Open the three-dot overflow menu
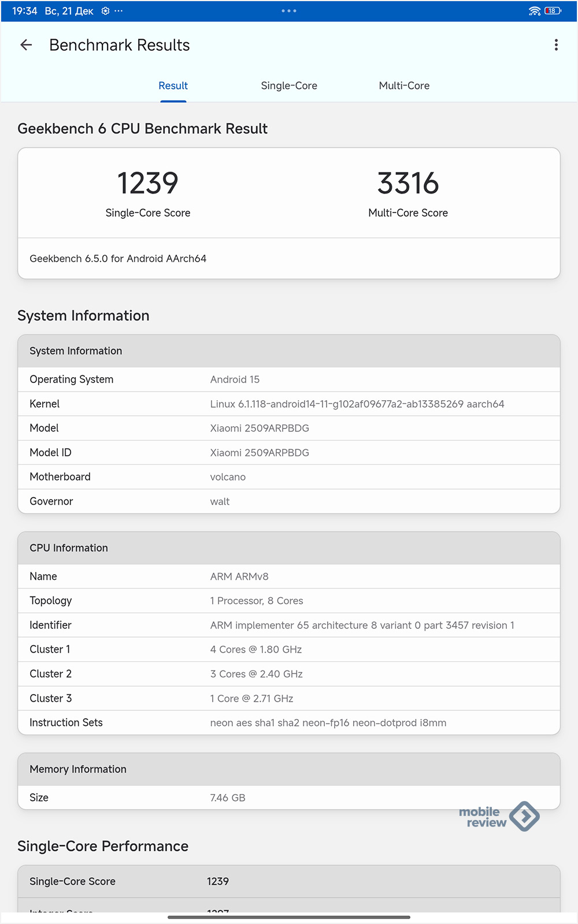578x924 pixels. [556, 45]
